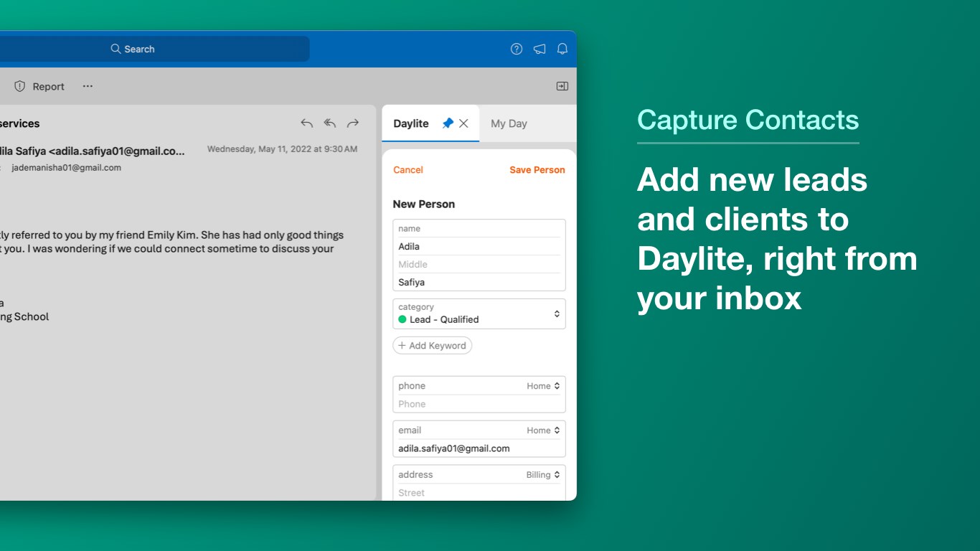
Task: Unpin the Daylite panel with the pin icon
Action: point(448,123)
